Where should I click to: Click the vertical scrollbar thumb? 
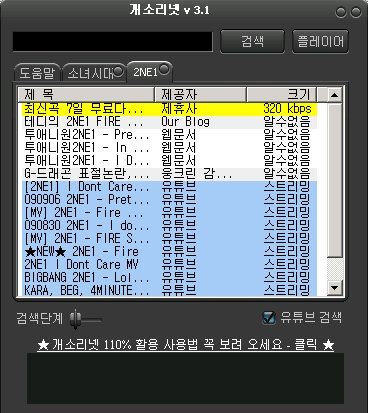(334, 180)
